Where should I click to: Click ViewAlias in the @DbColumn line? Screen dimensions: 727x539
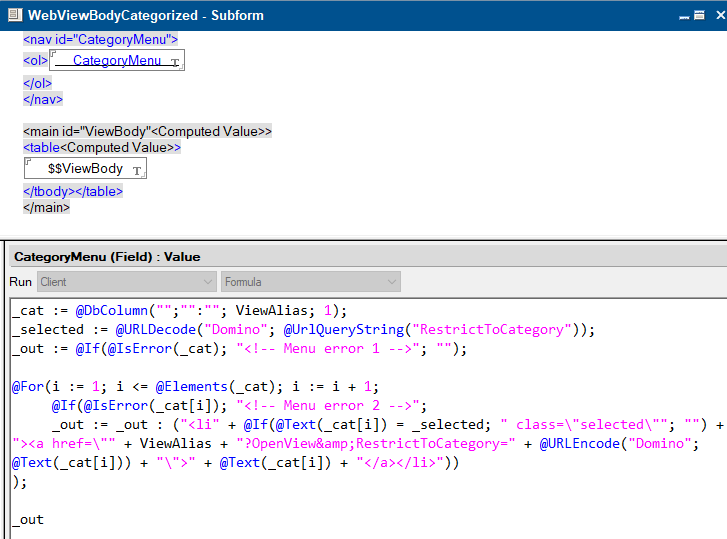tap(271, 311)
